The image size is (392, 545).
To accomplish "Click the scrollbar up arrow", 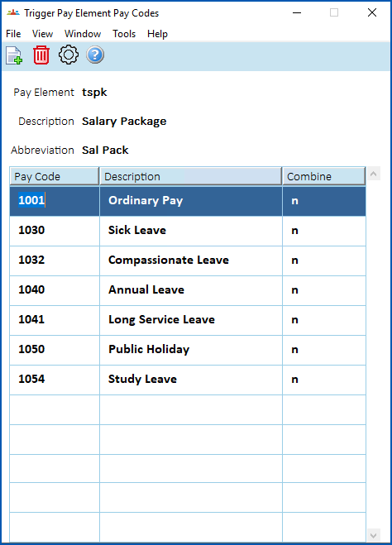I will (x=374, y=174).
